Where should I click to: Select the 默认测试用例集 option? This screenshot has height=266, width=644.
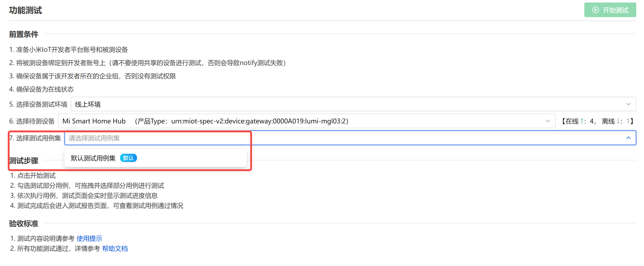(x=155, y=158)
